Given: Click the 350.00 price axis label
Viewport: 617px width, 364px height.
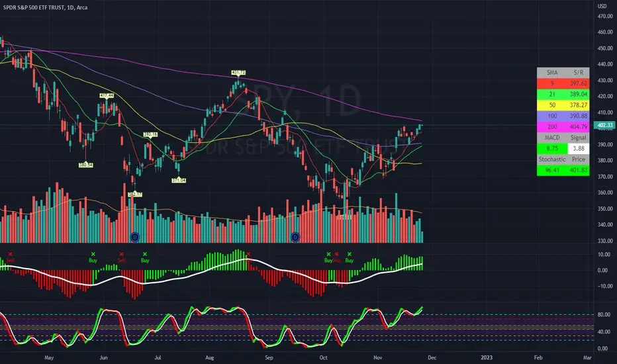Looking at the screenshot, I should coord(605,208).
